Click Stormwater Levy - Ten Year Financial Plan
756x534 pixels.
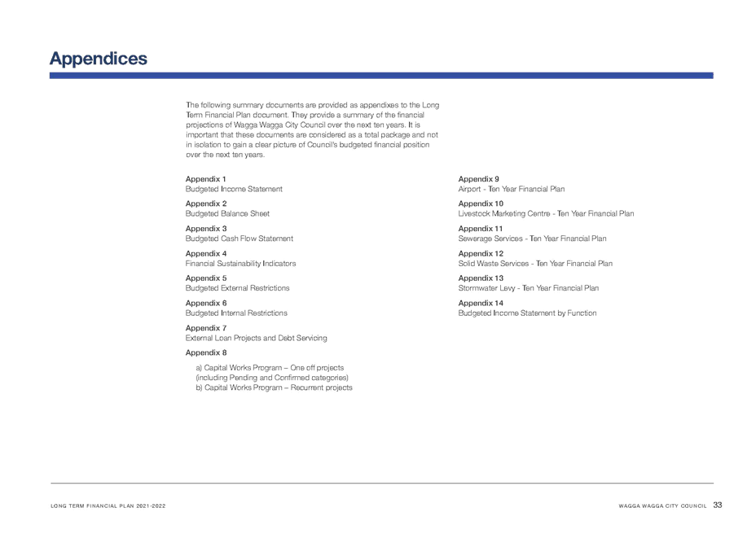tap(529, 288)
